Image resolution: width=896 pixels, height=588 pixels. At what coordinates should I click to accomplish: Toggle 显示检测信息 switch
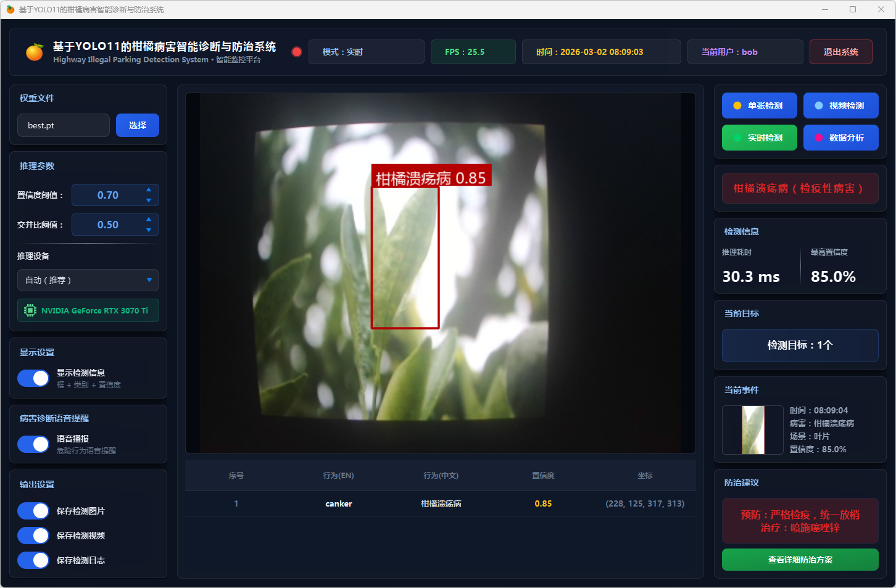coord(33,378)
